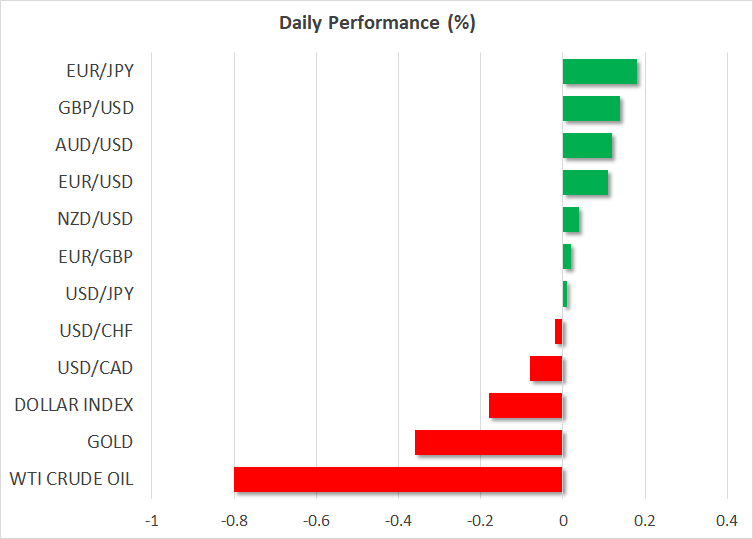Click the red GOLD bar
The height and width of the screenshot is (539, 753).
click(x=489, y=442)
